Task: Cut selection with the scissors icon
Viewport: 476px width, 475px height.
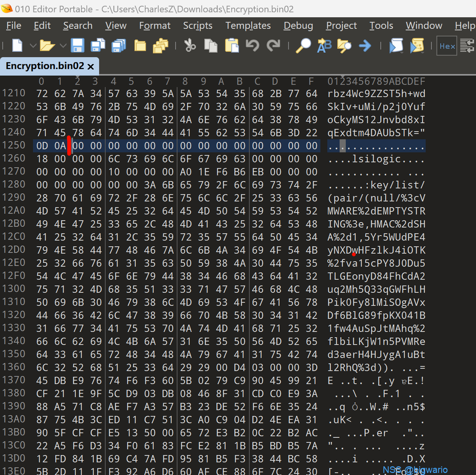Action: [190, 46]
